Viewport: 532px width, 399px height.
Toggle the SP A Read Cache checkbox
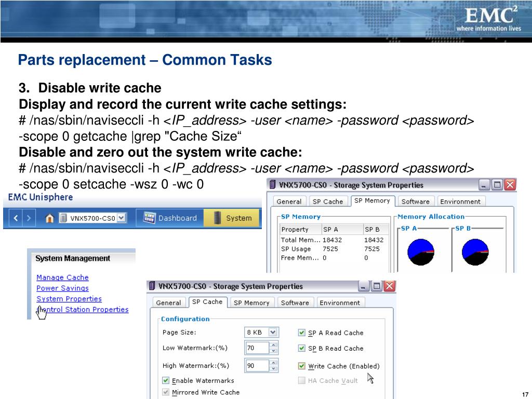click(301, 332)
